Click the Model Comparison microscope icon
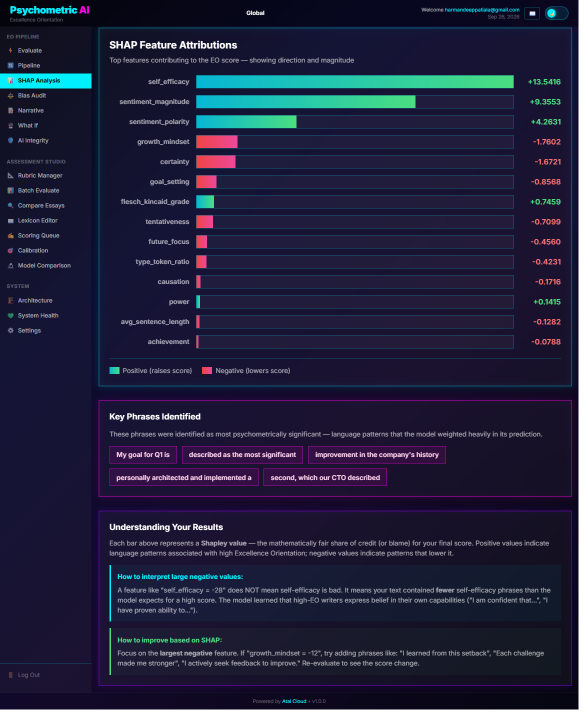 point(10,265)
